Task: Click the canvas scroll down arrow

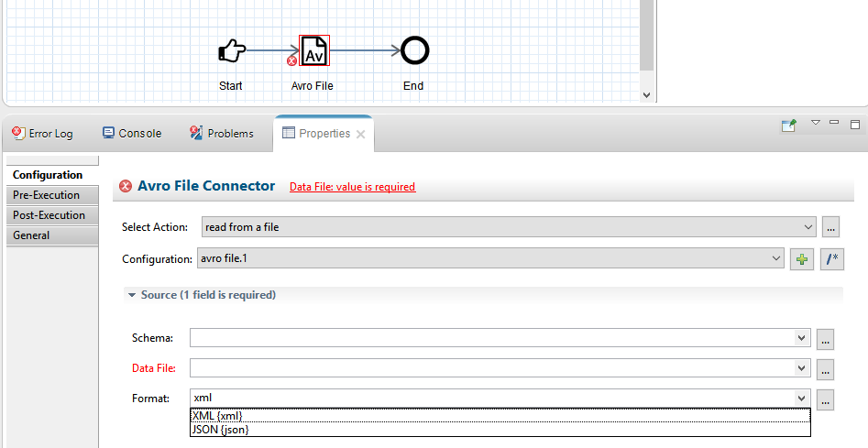Action: pyautogui.click(x=646, y=95)
